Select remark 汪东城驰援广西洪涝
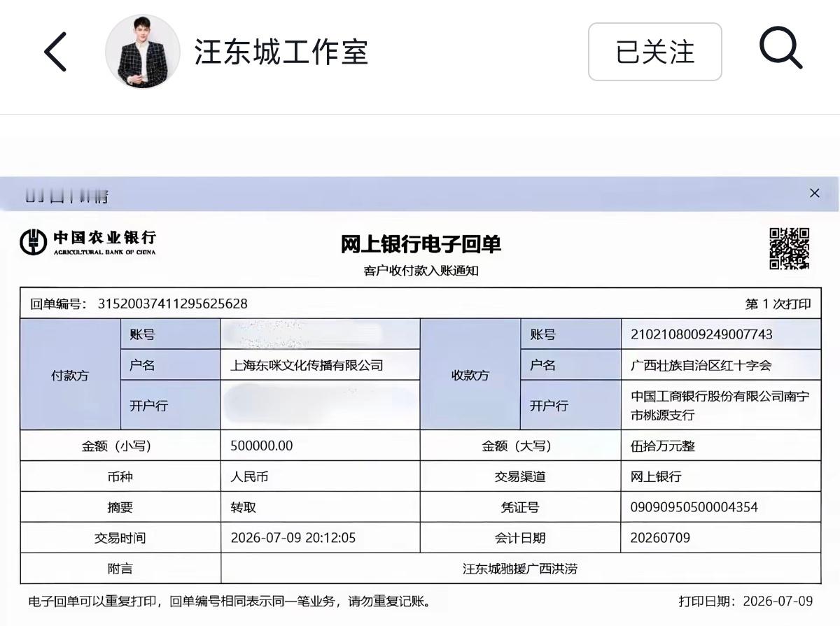 520,569
